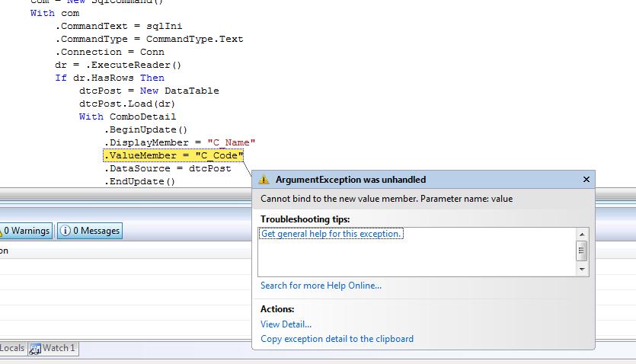
Task: Click the highlighted .ValueMember code line
Action: [x=173, y=155]
